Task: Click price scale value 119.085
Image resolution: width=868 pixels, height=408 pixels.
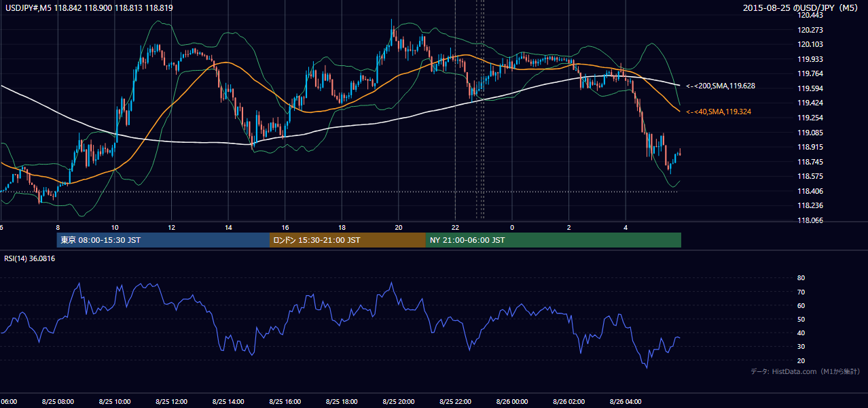Action: [812, 133]
